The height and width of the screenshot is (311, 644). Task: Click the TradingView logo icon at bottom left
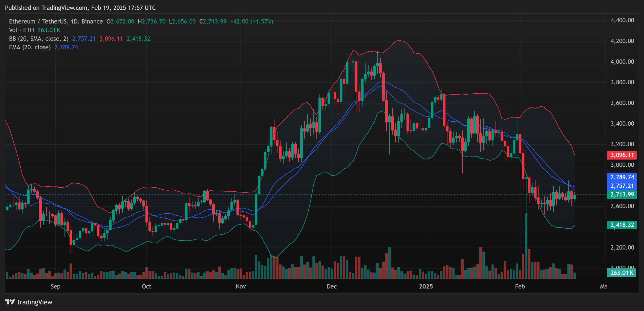click(x=10, y=302)
